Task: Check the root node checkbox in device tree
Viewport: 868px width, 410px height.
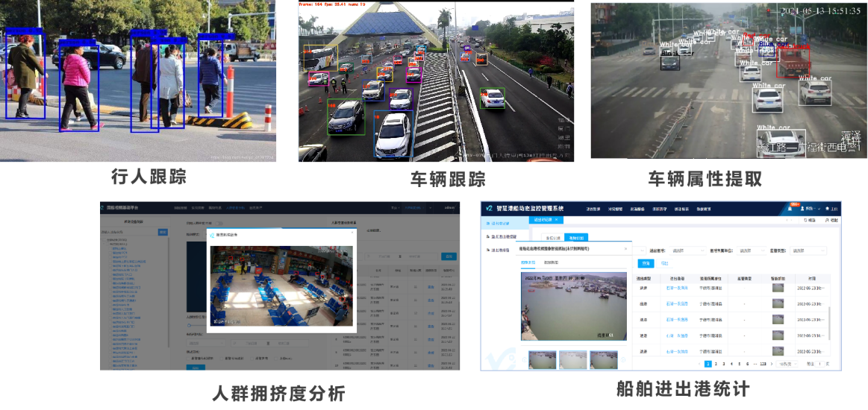Action: (105, 240)
